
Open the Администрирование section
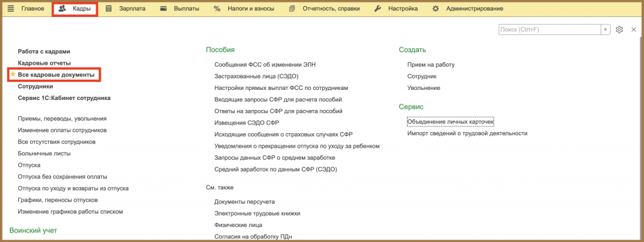click(x=474, y=9)
